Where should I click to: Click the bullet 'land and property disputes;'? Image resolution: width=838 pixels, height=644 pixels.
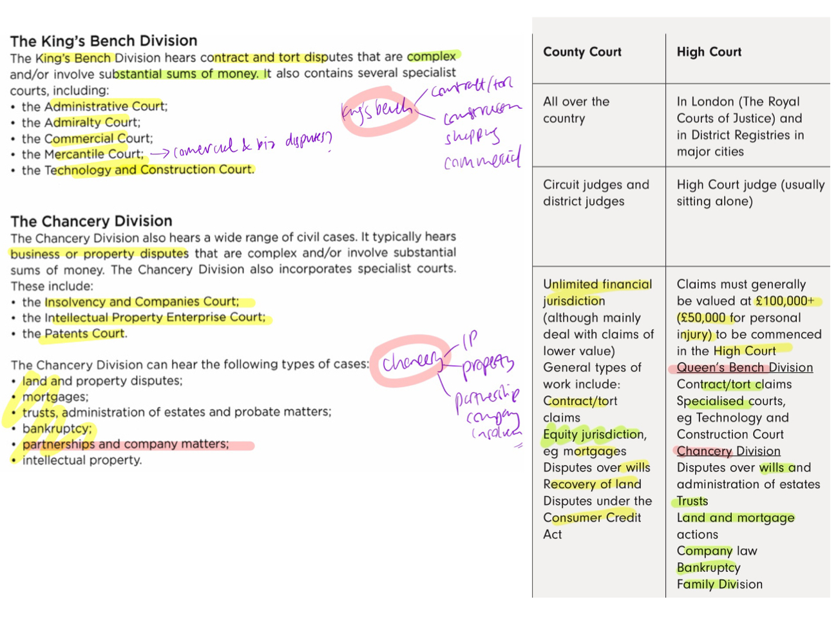point(102,381)
